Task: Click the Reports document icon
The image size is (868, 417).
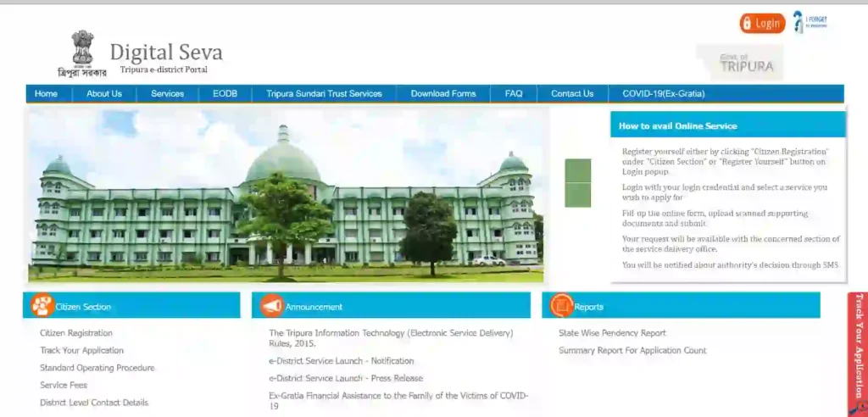Action: [x=561, y=305]
